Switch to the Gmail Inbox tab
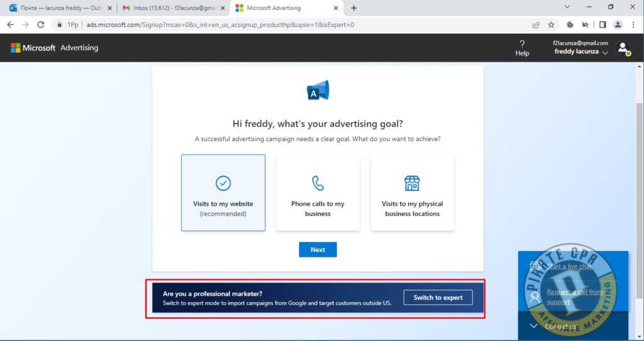Image resolution: width=644 pixels, height=341 pixels. (x=174, y=8)
